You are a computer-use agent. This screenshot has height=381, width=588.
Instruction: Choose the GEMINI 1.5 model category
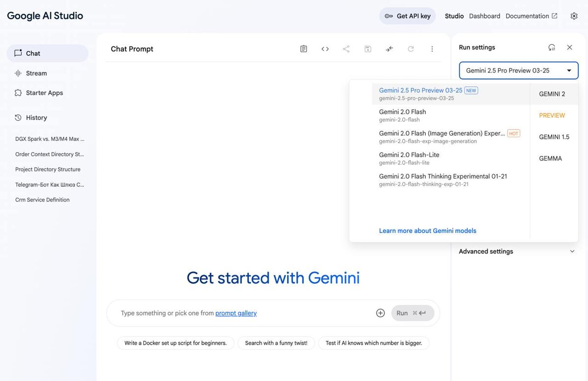554,137
